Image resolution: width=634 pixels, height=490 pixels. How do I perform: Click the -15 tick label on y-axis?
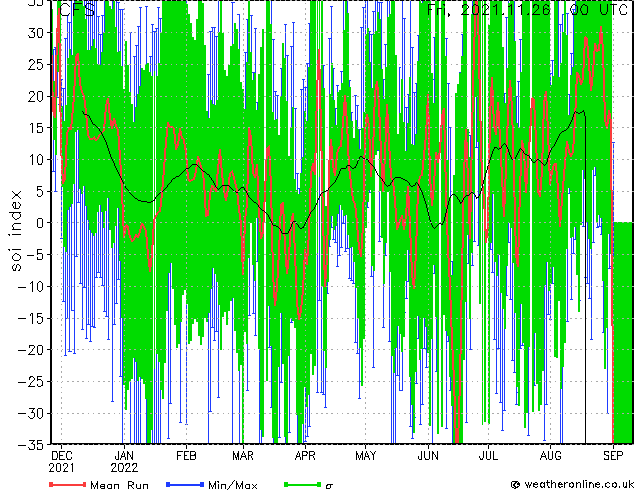pyautogui.click(x=30, y=318)
